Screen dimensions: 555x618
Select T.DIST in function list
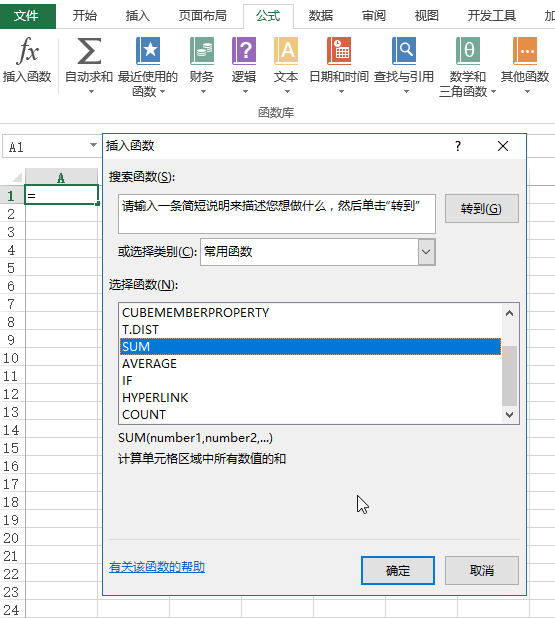pos(310,329)
